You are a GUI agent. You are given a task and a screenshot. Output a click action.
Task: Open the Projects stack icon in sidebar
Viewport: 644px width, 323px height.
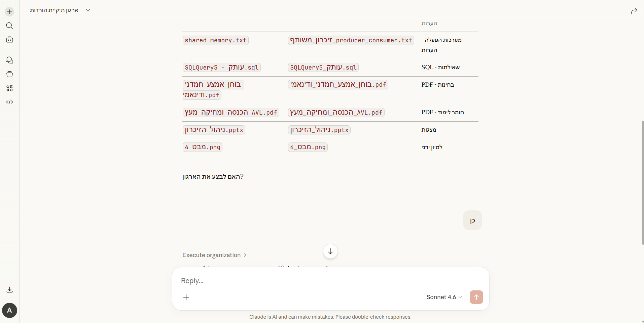[9, 74]
